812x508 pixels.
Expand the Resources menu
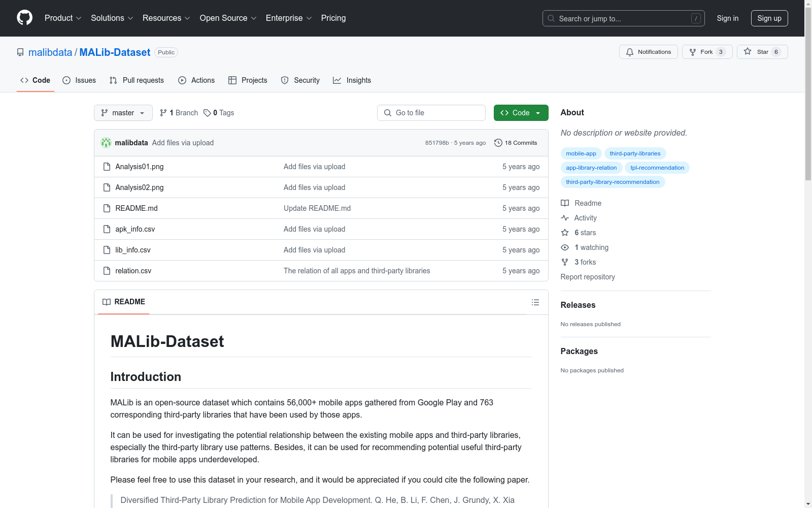coord(166,18)
